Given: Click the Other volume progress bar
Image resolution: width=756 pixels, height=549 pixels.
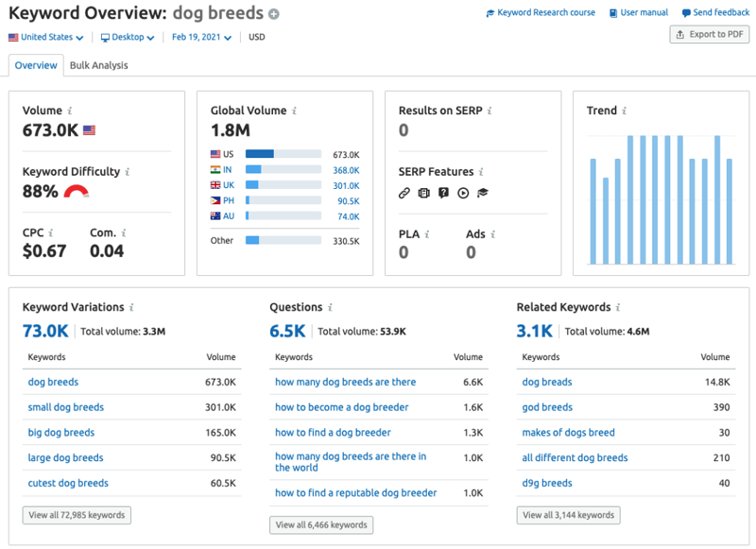Looking at the screenshot, I should [283, 241].
